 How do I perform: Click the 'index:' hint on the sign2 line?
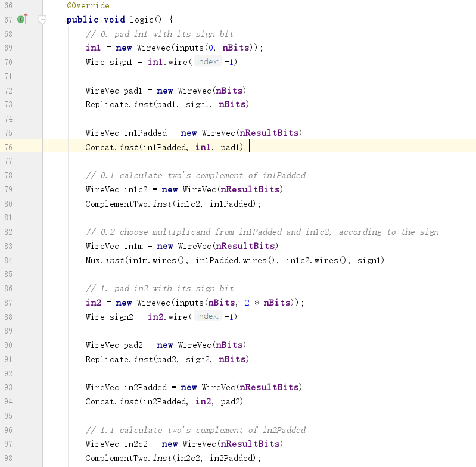pyautogui.click(x=208, y=316)
